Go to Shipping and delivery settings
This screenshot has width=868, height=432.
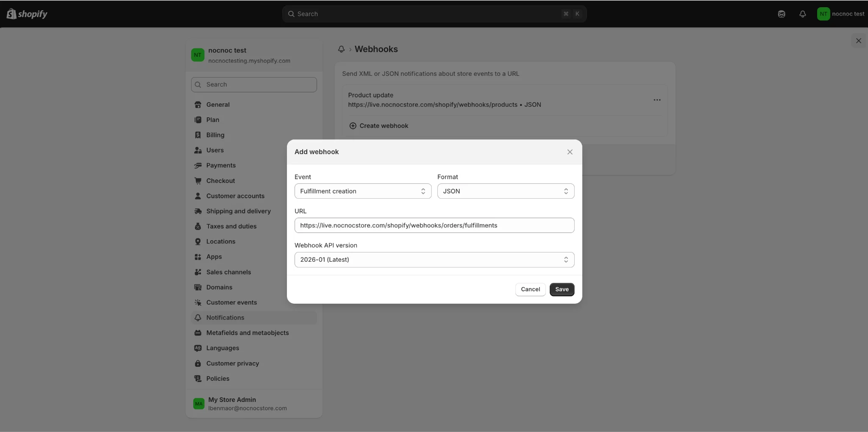point(254,211)
